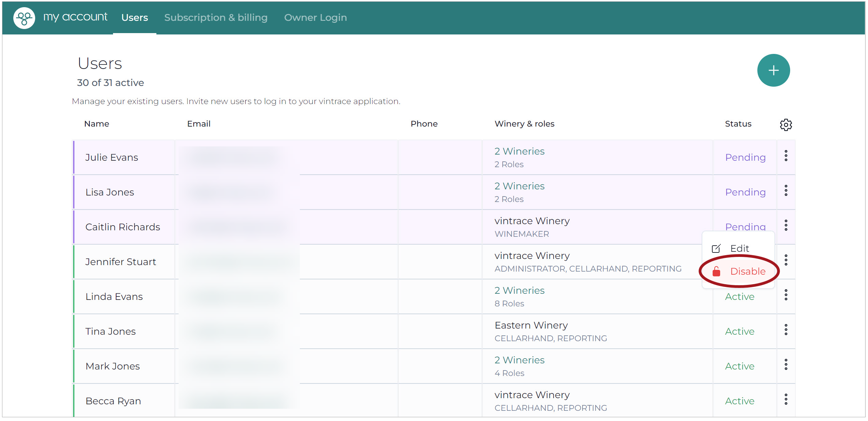The height and width of the screenshot is (421, 868).
Task: Expand Linda Evans 2 Wineries details
Action: coord(519,291)
